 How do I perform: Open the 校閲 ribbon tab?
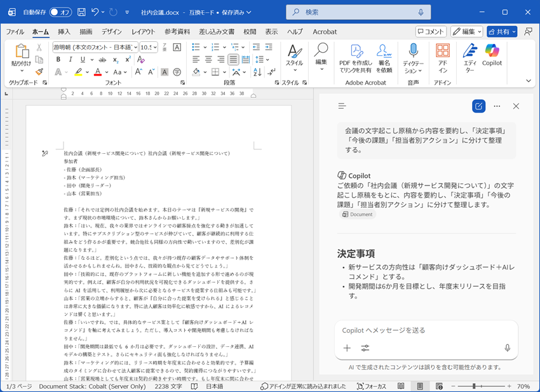(248, 32)
